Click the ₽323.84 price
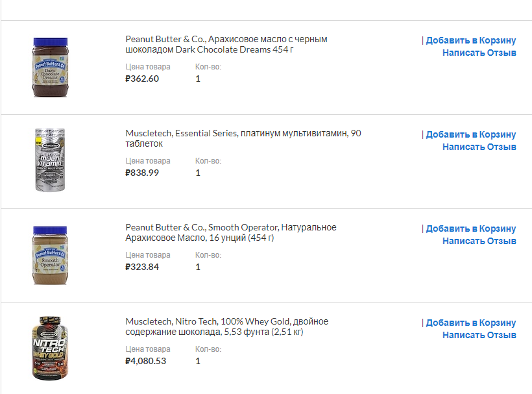This screenshot has height=394, width=532. (x=142, y=267)
